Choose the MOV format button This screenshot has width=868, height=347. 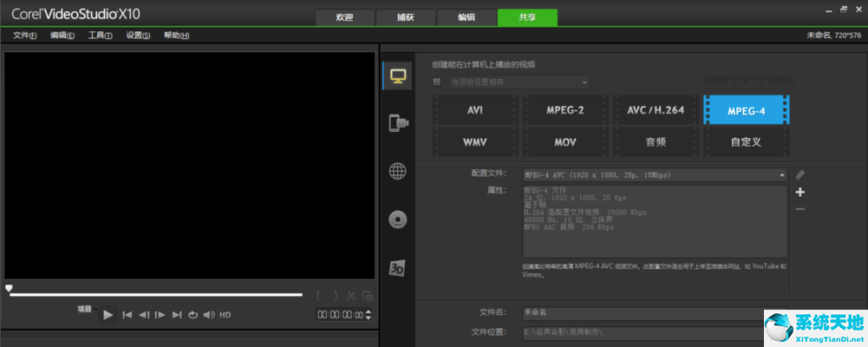coord(565,142)
